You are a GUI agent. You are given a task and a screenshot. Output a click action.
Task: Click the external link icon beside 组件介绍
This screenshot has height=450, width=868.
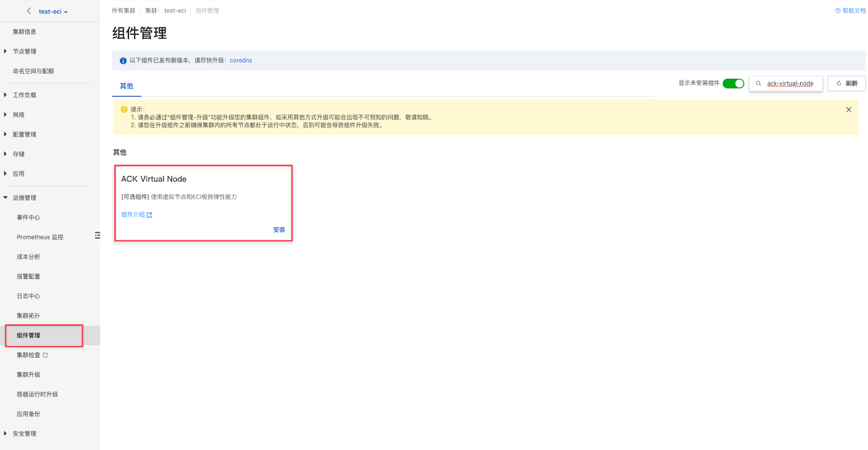coord(150,215)
